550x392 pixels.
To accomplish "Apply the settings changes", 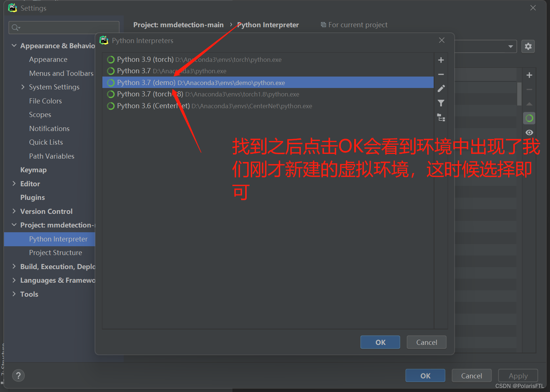I will 518,375.
